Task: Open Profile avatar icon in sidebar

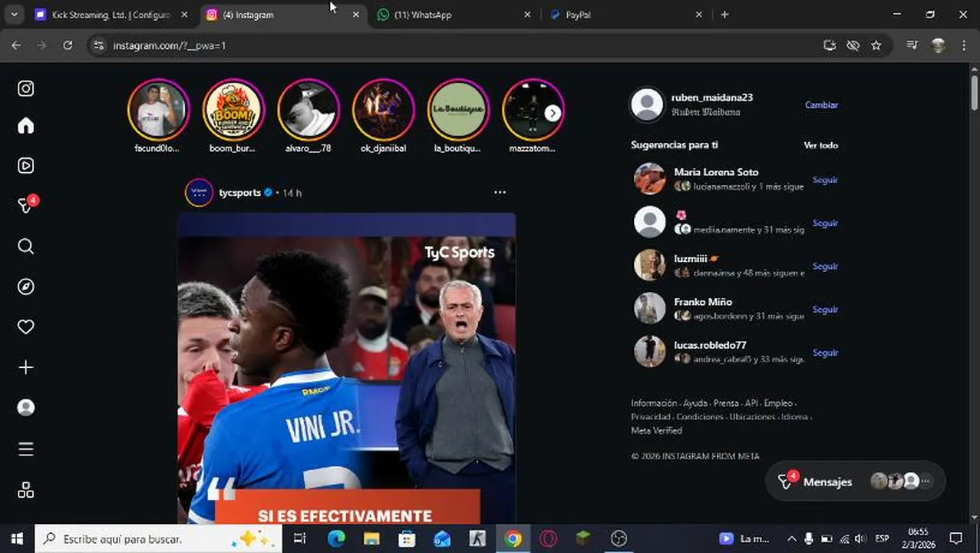Action: [25, 408]
